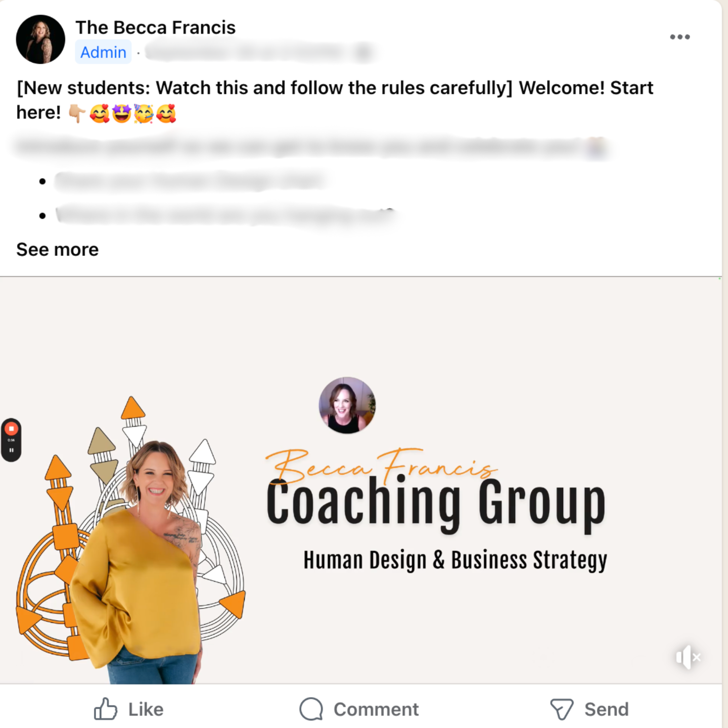Click The Becca Francis profile picture

pos(40,39)
